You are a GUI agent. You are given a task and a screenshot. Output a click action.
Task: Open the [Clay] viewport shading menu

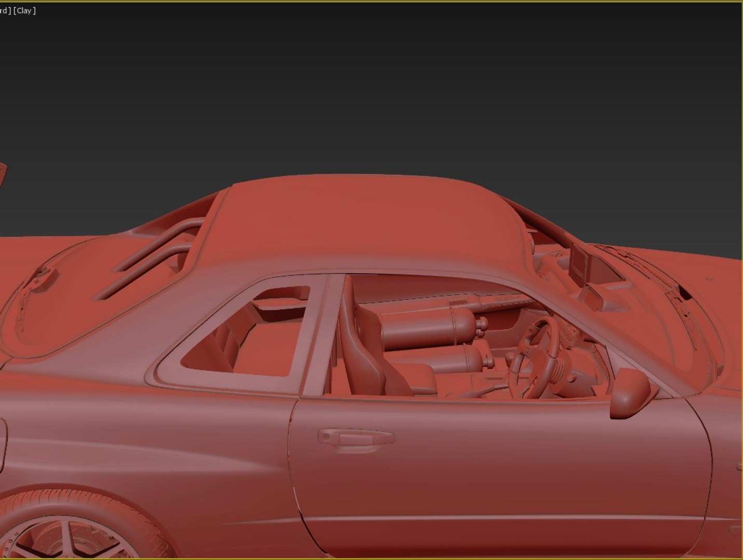[x=24, y=10]
